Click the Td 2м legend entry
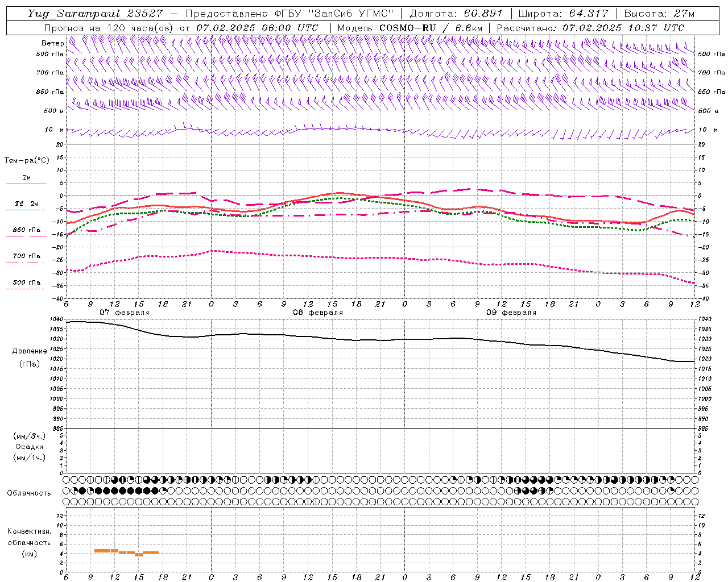The width and height of the screenshot is (728, 582). tap(26, 203)
